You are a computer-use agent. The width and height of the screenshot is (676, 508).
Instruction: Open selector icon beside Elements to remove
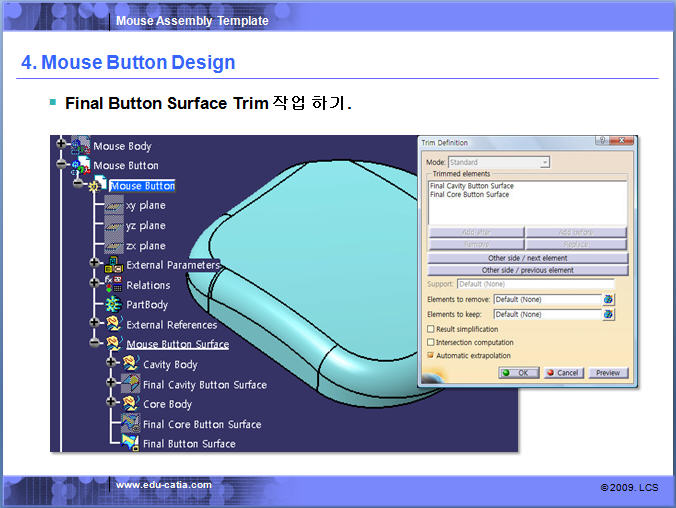[608, 299]
